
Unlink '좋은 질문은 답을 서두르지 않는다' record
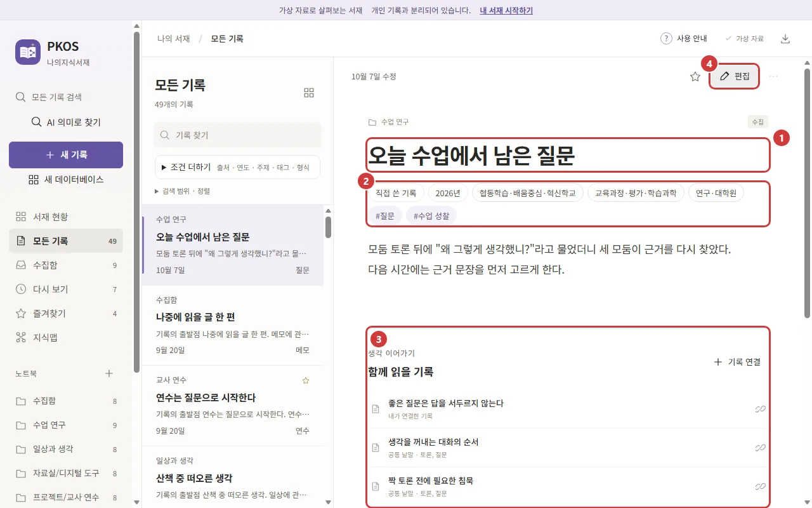pyautogui.click(x=760, y=409)
